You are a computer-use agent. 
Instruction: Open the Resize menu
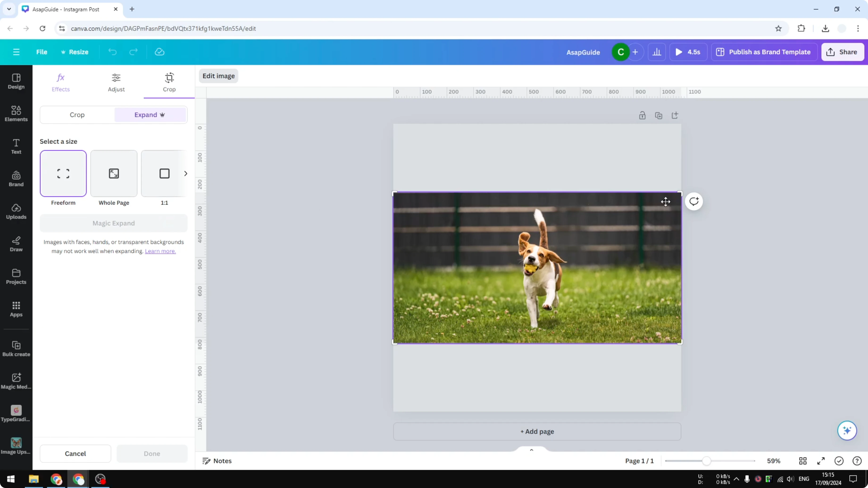point(75,52)
